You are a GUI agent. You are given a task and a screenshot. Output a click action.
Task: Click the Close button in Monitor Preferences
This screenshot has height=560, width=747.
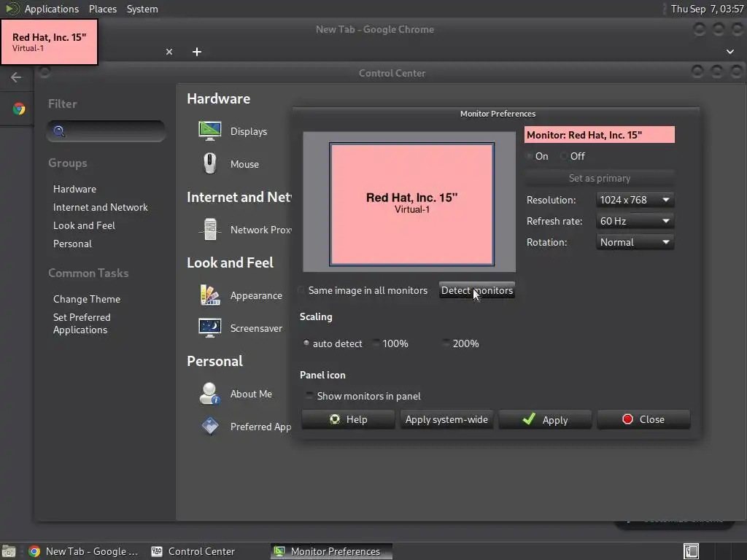tap(643, 419)
